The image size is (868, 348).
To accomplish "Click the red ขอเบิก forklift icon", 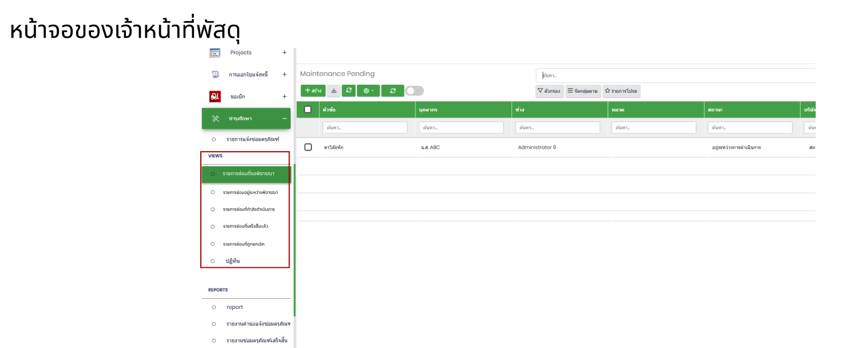I will click(x=215, y=97).
